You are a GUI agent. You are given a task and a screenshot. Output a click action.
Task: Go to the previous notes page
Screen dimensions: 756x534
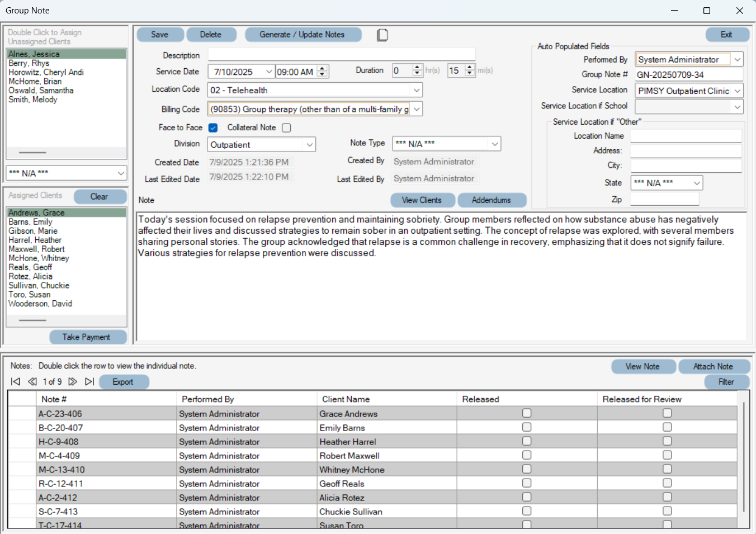32,381
